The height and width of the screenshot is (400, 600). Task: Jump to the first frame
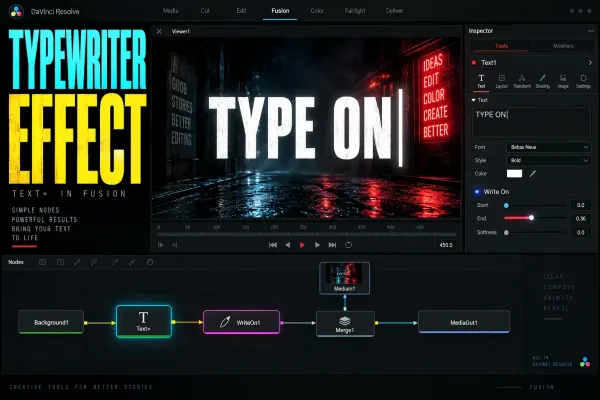[273, 245]
